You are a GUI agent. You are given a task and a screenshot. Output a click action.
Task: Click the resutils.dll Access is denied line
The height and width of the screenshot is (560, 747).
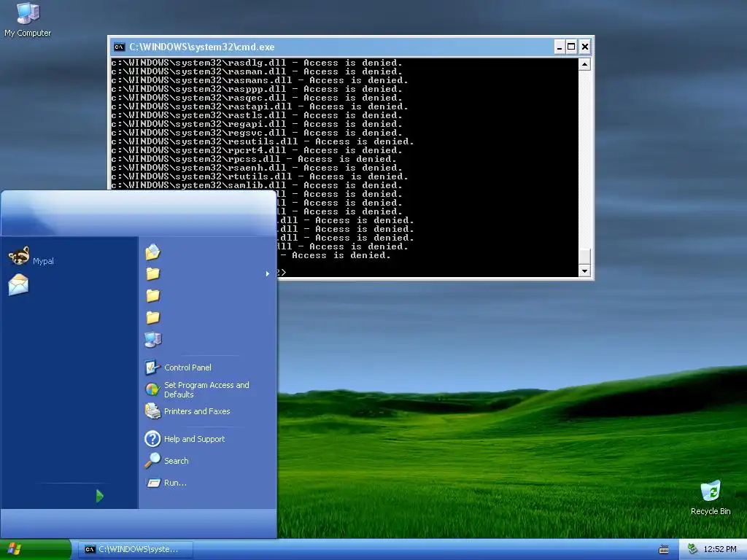[263, 141]
